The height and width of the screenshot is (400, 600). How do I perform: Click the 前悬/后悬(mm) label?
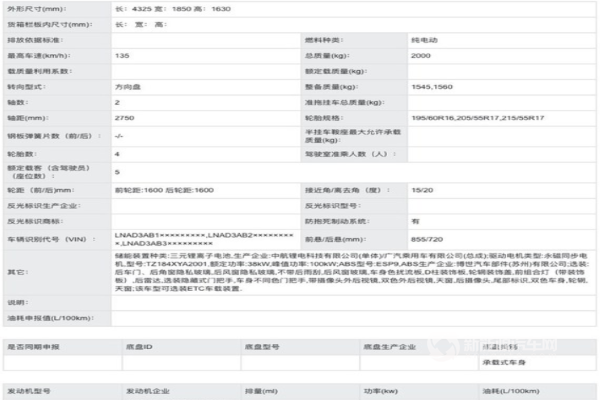point(335,239)
